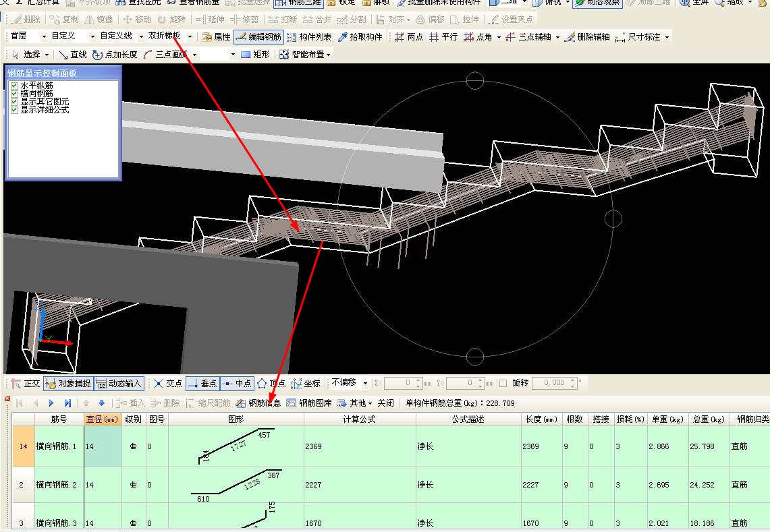Open the 构件列表 component list

[x=309, y=37]
